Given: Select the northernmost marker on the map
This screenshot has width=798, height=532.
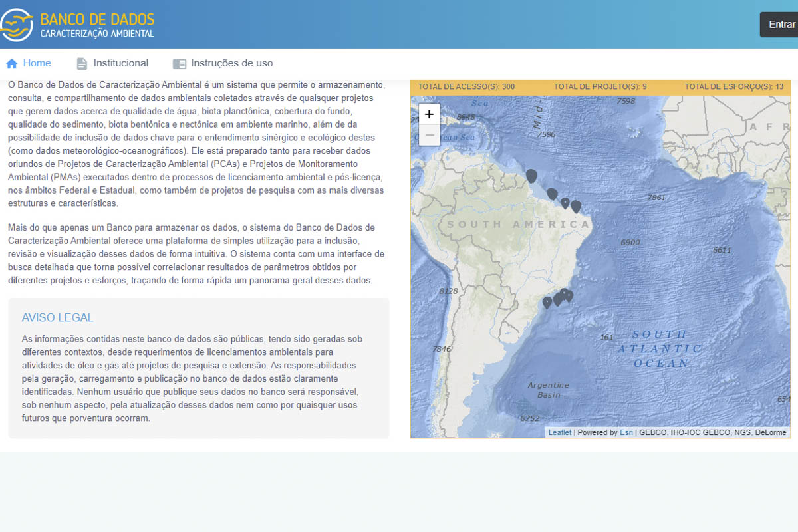Looking at the screenshot, I should (531, 176).
